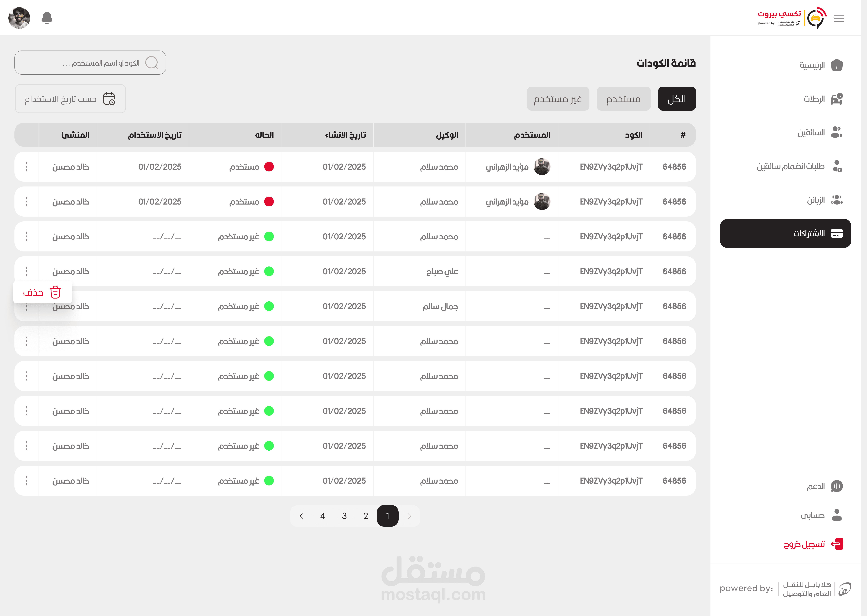This screenshot has width=867, height=616.
Task: Click the next page arrow in pagination
Action: click(x=301, y=516)
